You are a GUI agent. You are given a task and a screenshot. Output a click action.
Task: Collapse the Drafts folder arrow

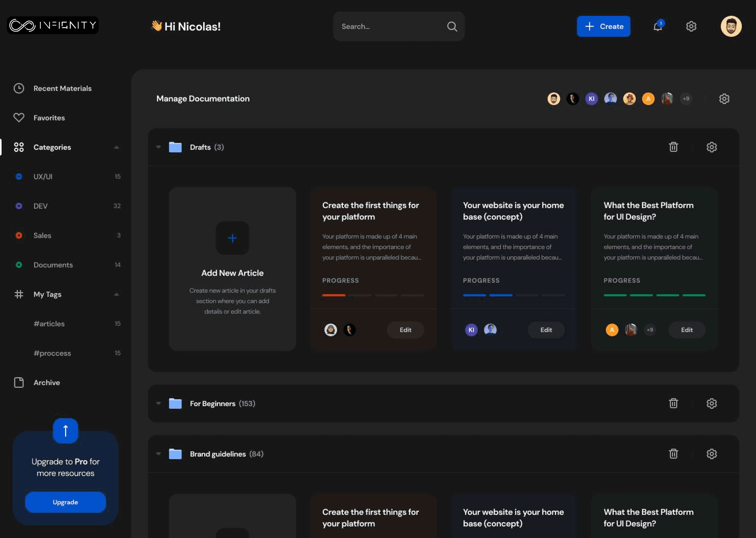click(158, 147)
